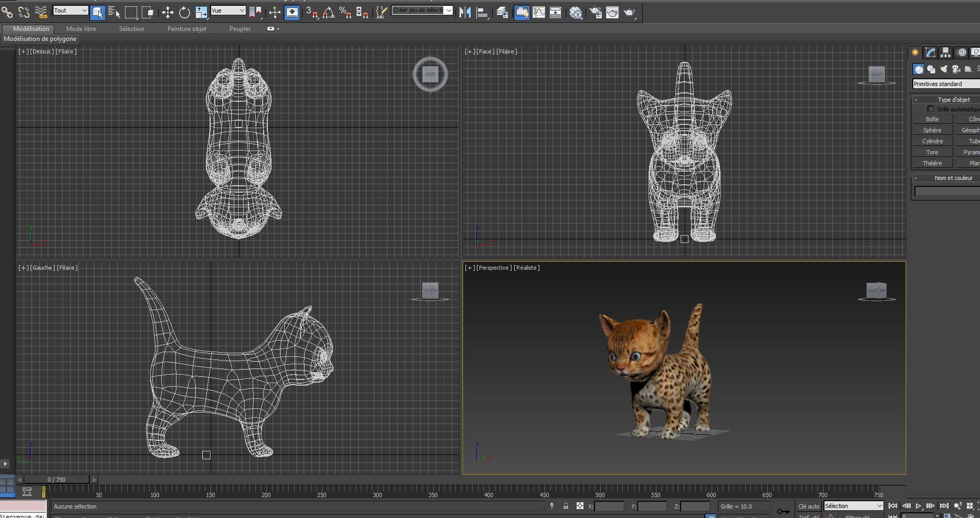The image size is (980, 518).
Task: Activate the Select Object arrow tool
Action: [98, 12]
